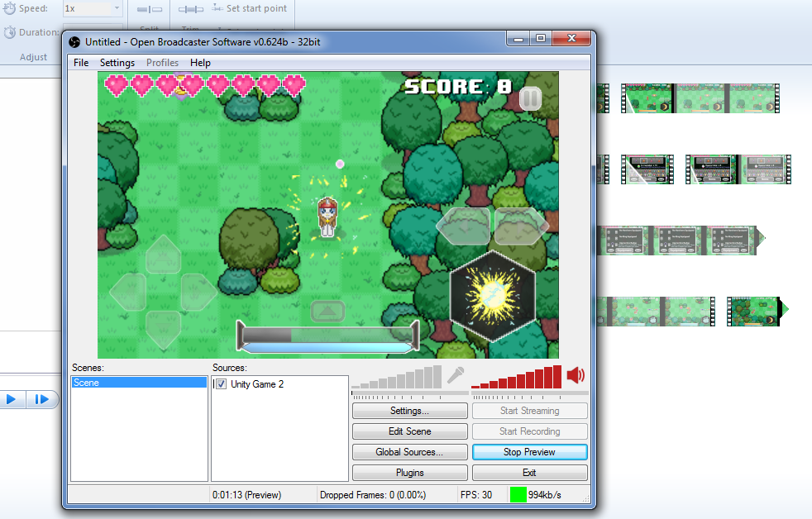Mute desktop audio speaker icon
Viewport: 812px width, 519px height.
pyautogui.click(x=576, y=375)
